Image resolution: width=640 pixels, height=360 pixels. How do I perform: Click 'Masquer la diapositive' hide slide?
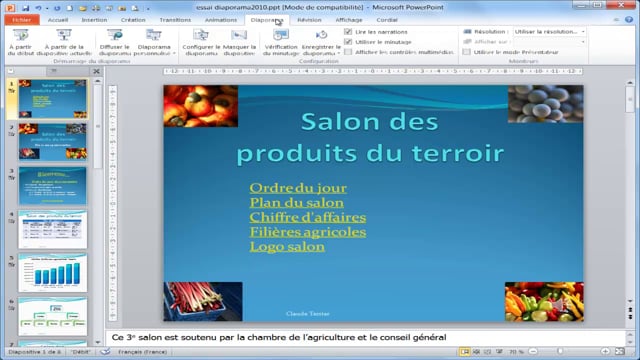[239, 42]
